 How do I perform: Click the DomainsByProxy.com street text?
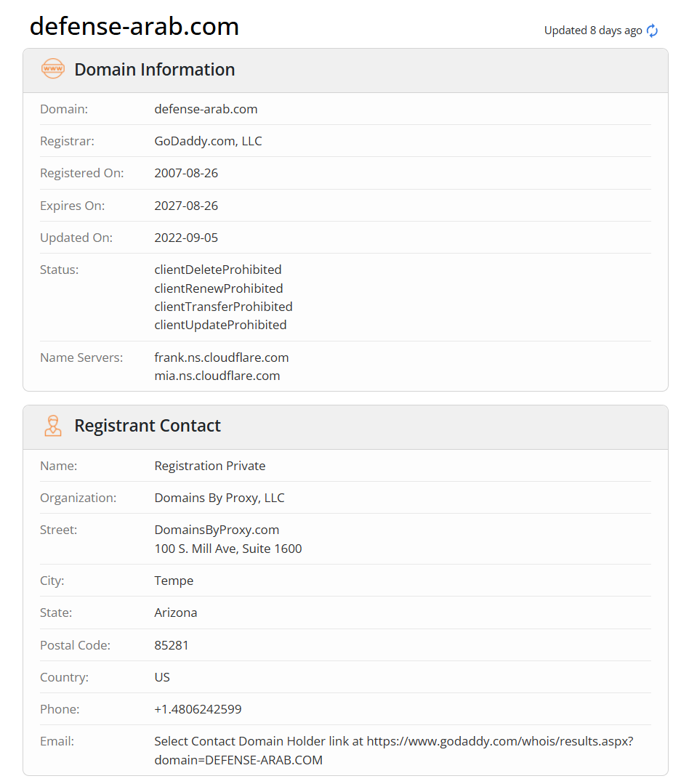point(217,530)
